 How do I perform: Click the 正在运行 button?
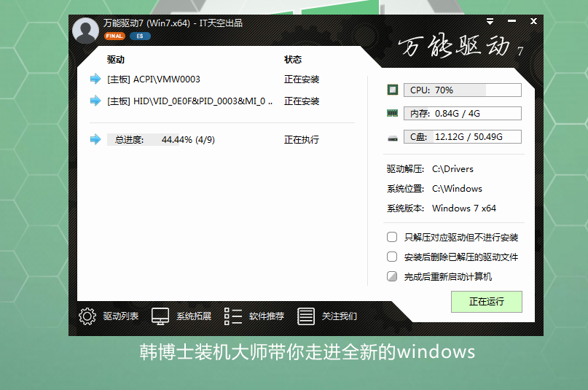[x=487, y=302]
